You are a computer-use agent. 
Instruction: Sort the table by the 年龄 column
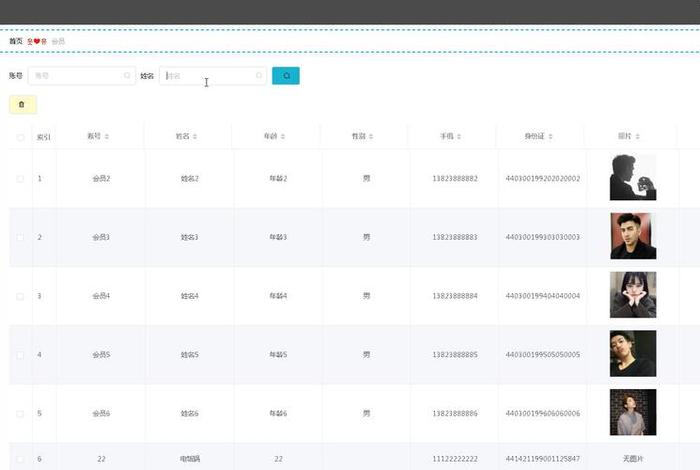pyautogui.click(x=283, y=137)
